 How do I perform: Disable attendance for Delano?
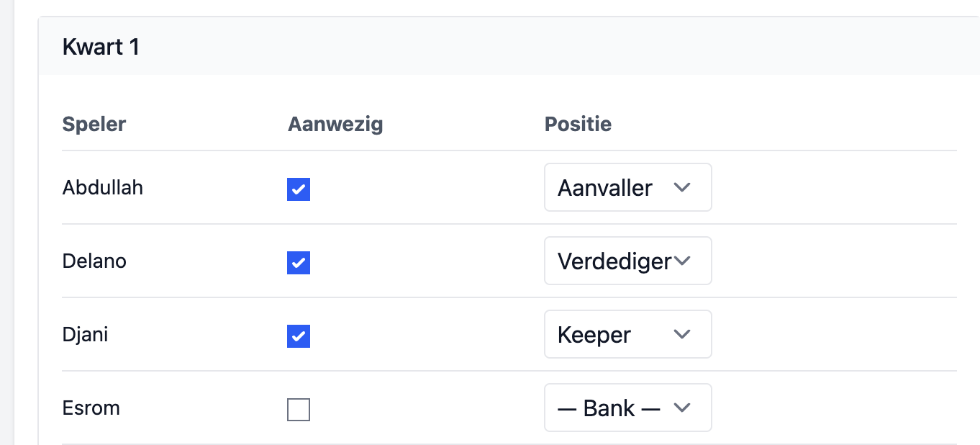tap(298, 263)
